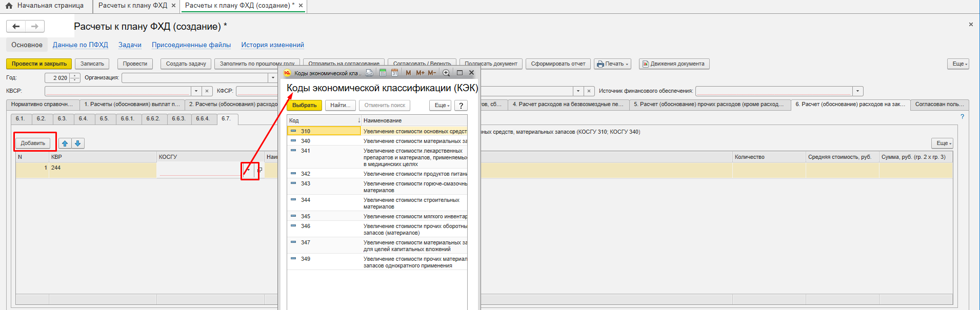Open help with the ? button in the КЭК dialog

[x=461, y=106]
